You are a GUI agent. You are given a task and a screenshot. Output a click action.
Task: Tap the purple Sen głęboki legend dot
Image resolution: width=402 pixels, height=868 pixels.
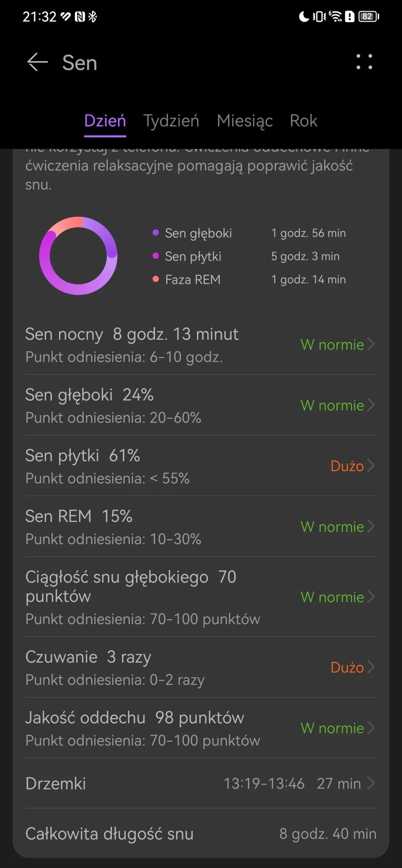(156, 233)
